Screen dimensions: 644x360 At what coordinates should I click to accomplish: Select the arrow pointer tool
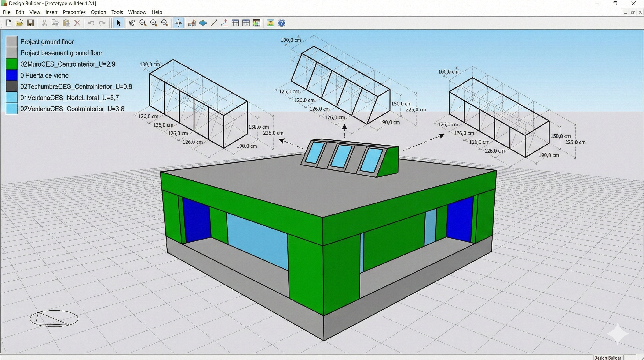click(x=118, y=23)
